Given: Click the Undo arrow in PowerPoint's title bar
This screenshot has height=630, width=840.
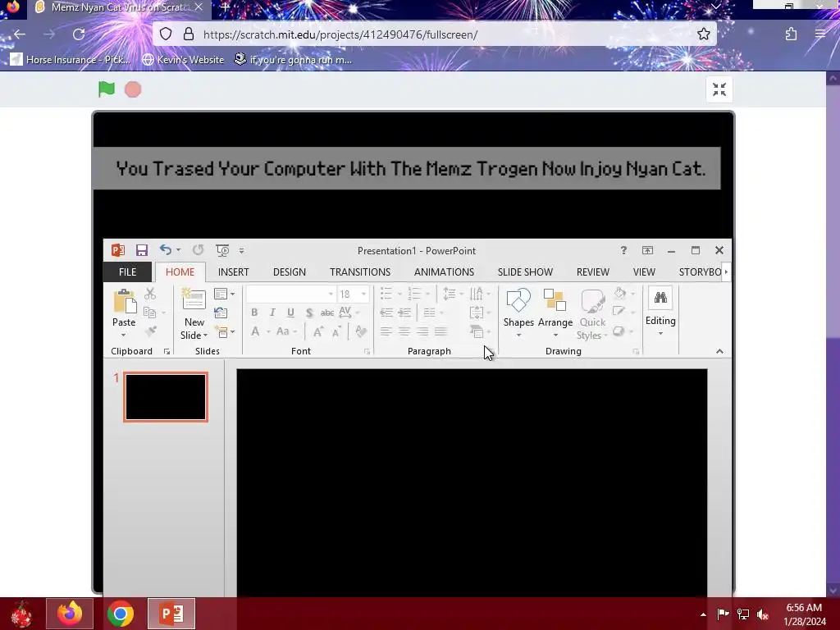Looking at the screenshot, I should pos(166,249).
